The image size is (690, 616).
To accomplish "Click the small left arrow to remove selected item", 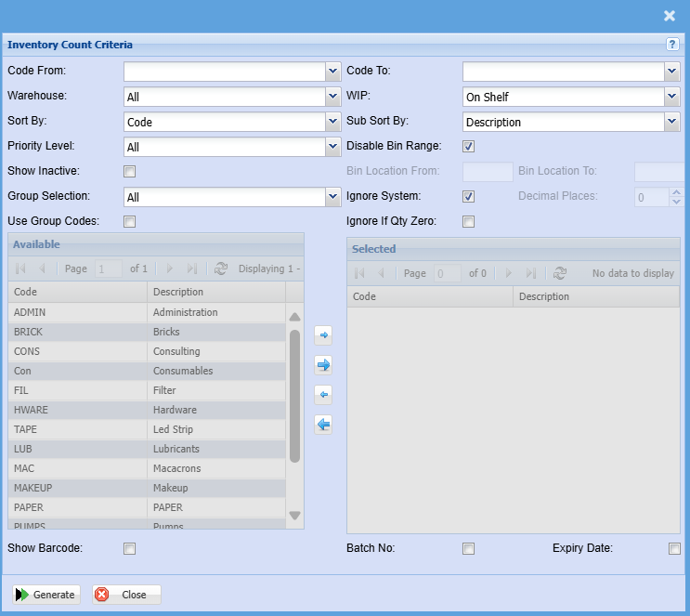I will tap(323, 394).
